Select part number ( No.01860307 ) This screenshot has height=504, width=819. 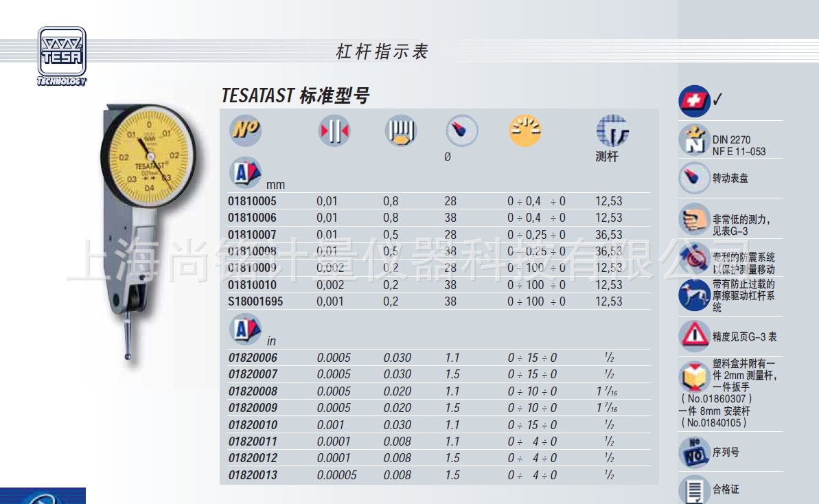tap(717, 398)
